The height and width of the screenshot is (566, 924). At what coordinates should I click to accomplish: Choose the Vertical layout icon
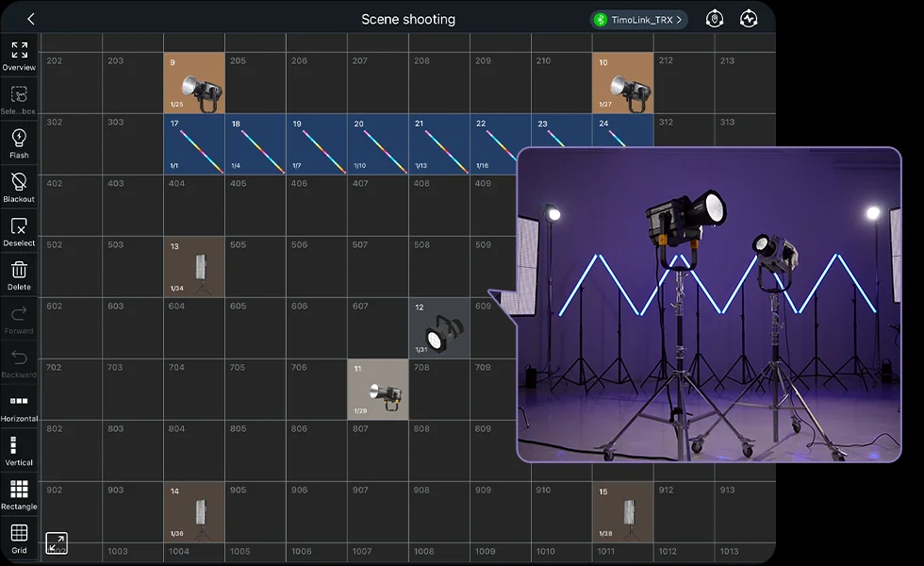[19, 450]
